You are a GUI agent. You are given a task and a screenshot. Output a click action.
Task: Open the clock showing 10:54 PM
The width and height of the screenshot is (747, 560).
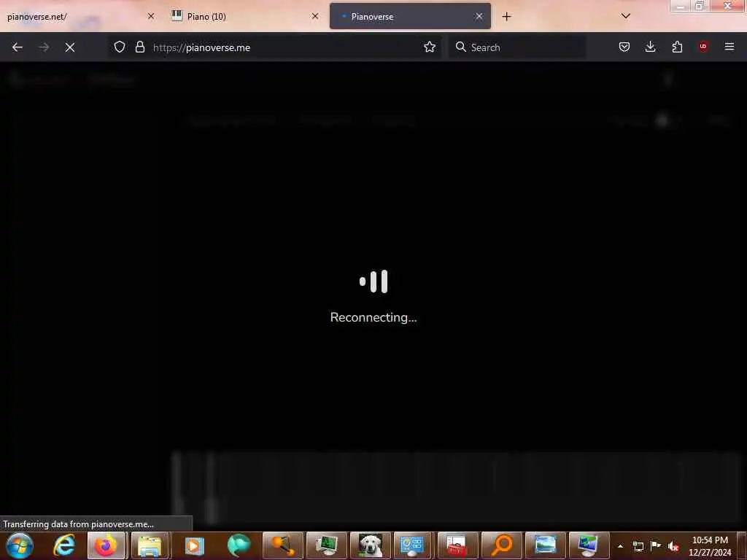tap(710, 546)
